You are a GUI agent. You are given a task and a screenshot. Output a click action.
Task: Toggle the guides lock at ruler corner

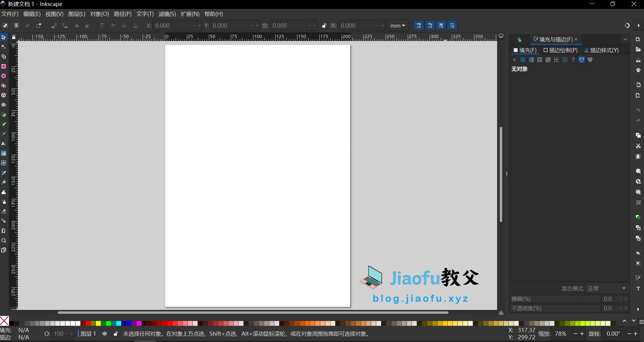pos(14,37)
